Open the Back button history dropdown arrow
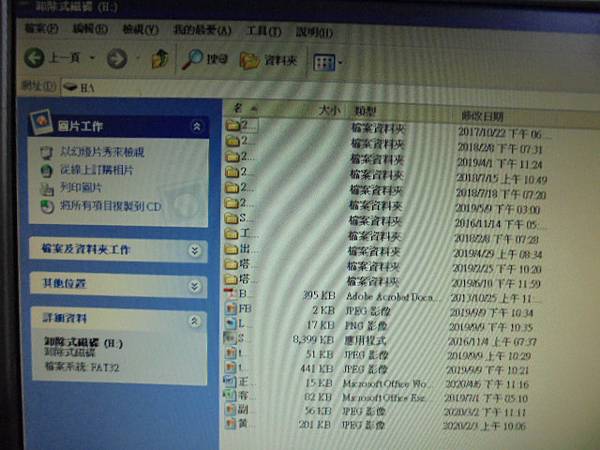 pyautogui.click(x=92, y=59)
